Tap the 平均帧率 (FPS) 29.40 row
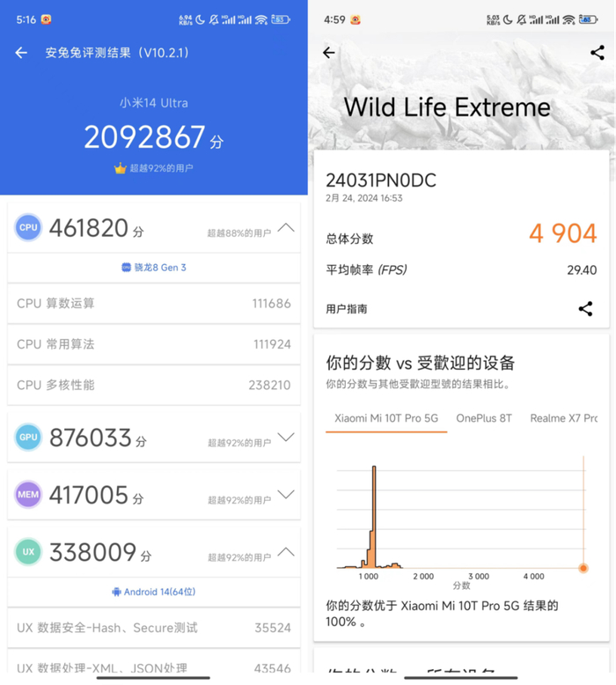The height and width of the screenshot is (685, 616). (x=461, y=270)
